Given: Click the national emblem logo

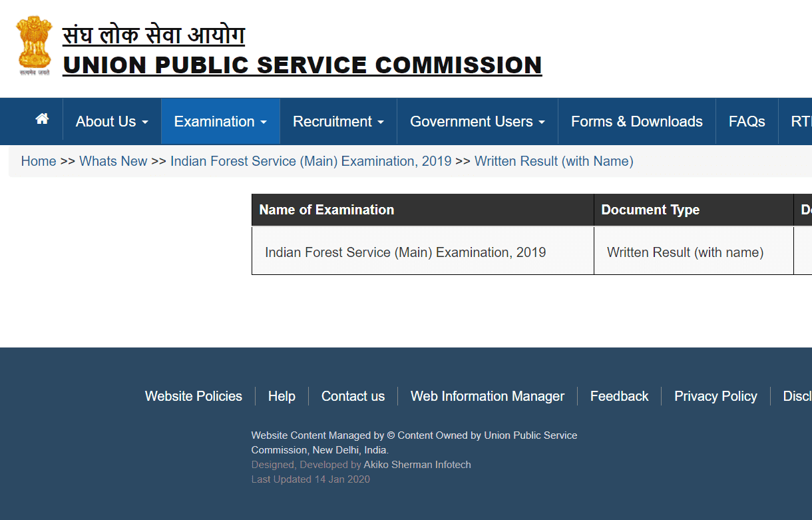Looking at the screenshot, I should (x=35, y=45).
